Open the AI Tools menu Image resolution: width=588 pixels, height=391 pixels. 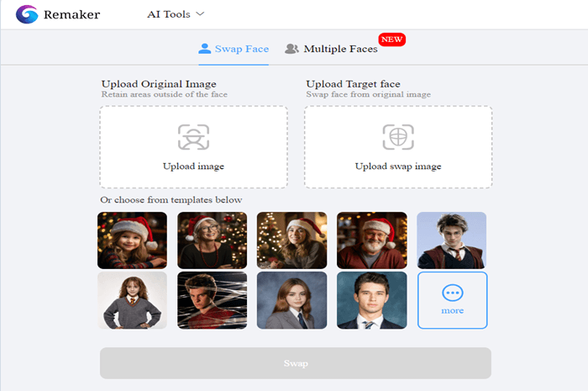coord(176,14)
